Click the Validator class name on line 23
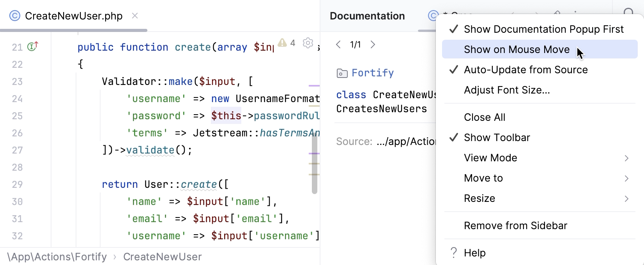 [x=129, y=81]
